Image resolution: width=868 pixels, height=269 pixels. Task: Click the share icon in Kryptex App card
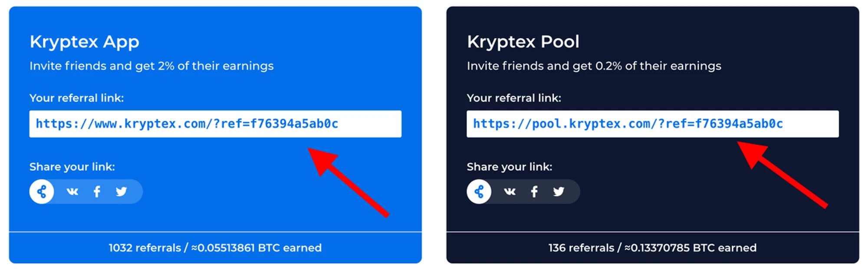point(42,192)
